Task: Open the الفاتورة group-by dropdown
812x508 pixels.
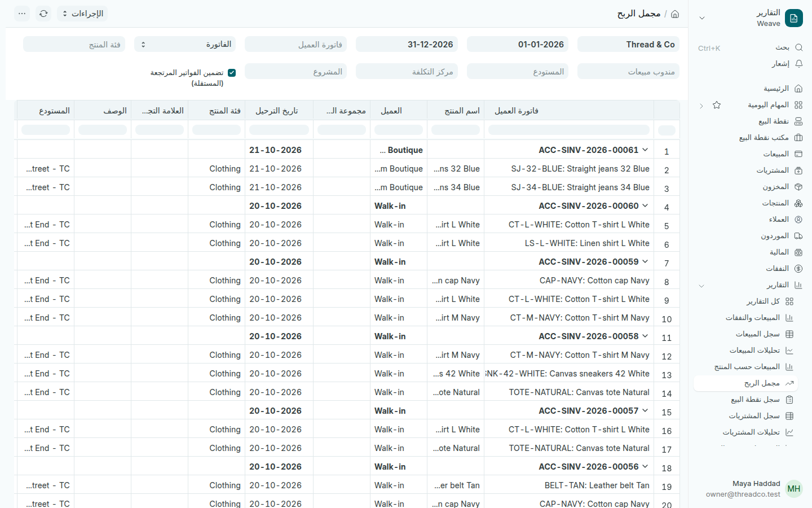Action: click(185, 44)
